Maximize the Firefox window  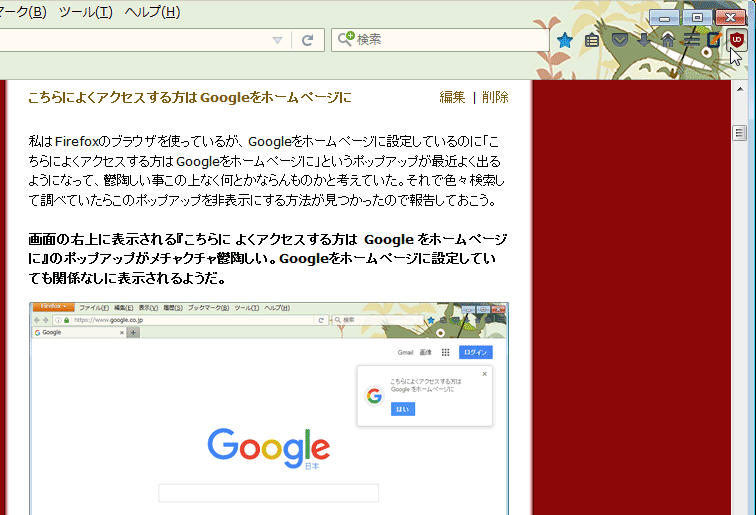point(697,18)
